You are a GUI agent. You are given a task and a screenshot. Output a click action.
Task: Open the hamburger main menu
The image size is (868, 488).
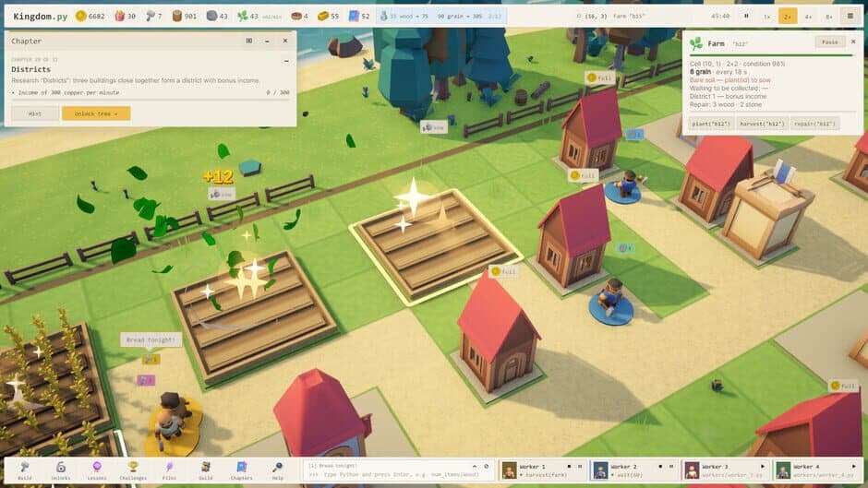tap(850, 16)
